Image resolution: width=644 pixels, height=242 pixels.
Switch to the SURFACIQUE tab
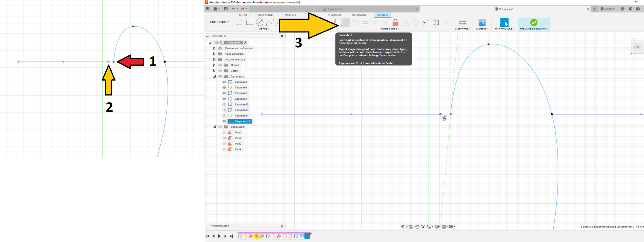[x=266, y=15]
